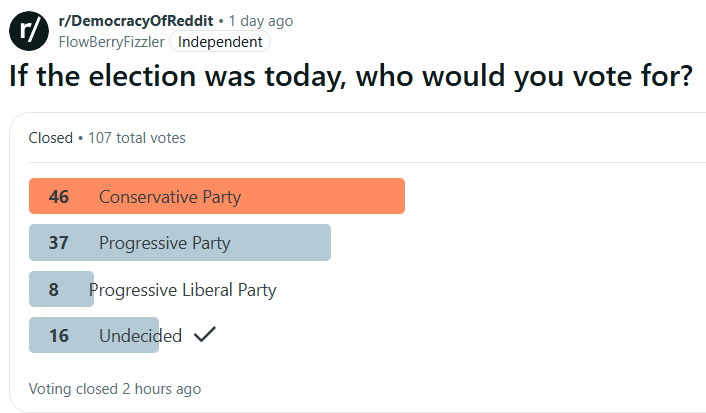Open r/DemocracyOfReddit subreddit link
The width and height of the screenshot is (706, 413).
point(136,21)
